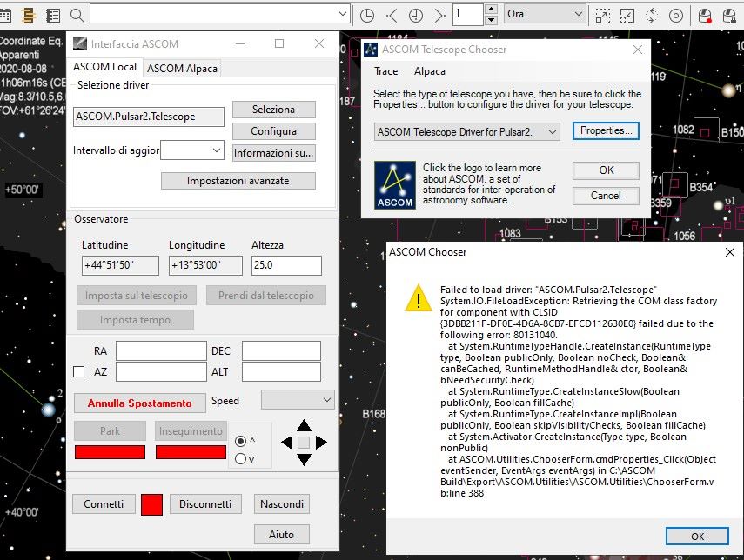Click the down slew arrow
The height and width of the screenshot is (560, 744).
click(304, 459)
